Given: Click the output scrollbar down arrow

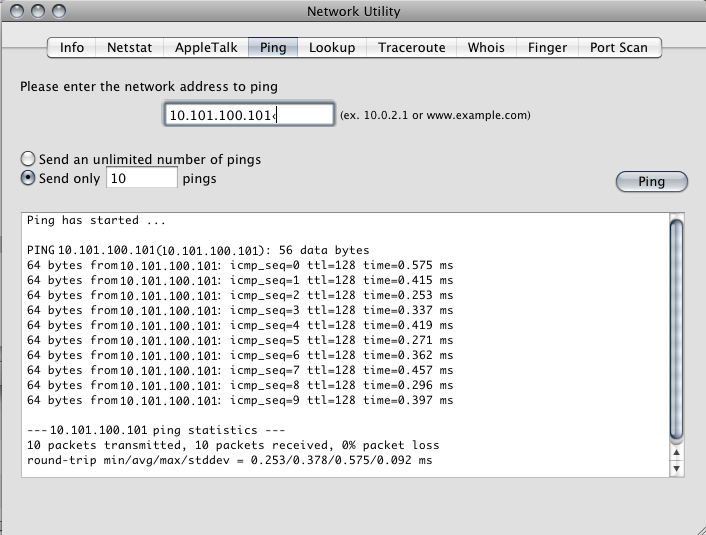Looking at the screenshot, I should 676,467.
